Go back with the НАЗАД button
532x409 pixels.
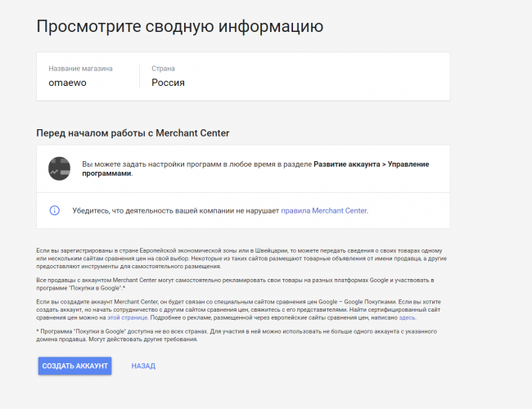pyautogui.click(x=143, y=366)
